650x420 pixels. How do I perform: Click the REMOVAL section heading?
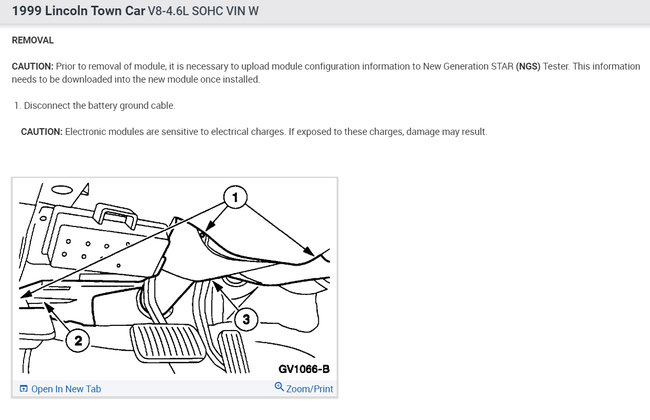[33, 40]
